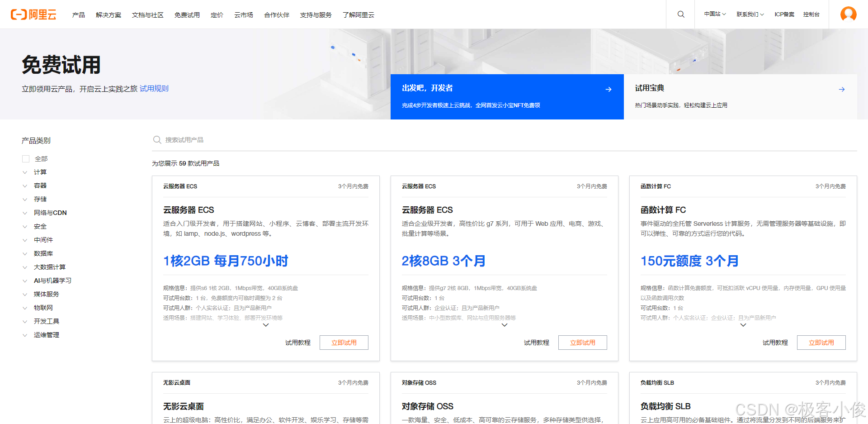The width and height of the screenshot is (868, 424).
Task: Click the magnifier icon in product search
Action: pyautogui.click(x=157, y=140)
